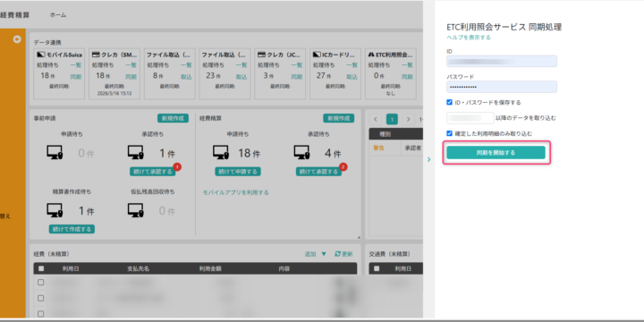Click 取込 on the ICカードリ… card
This screenshot has width=644, height=322.
pos(352,77)
